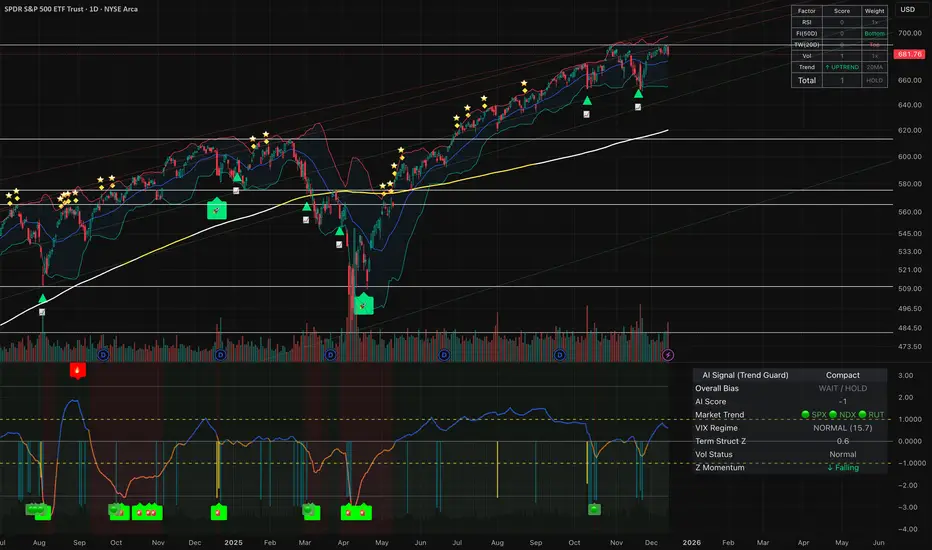
Task: Click the HOLD cell in the Total row
Action: (874, 80)
